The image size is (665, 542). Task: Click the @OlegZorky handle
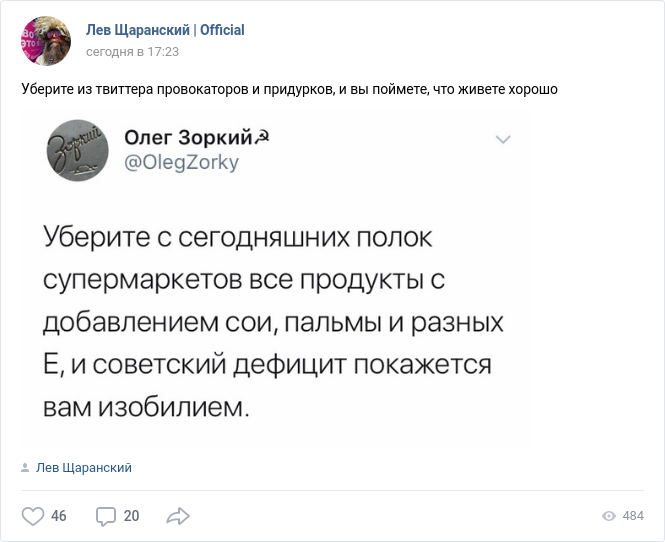pos(181,162)
